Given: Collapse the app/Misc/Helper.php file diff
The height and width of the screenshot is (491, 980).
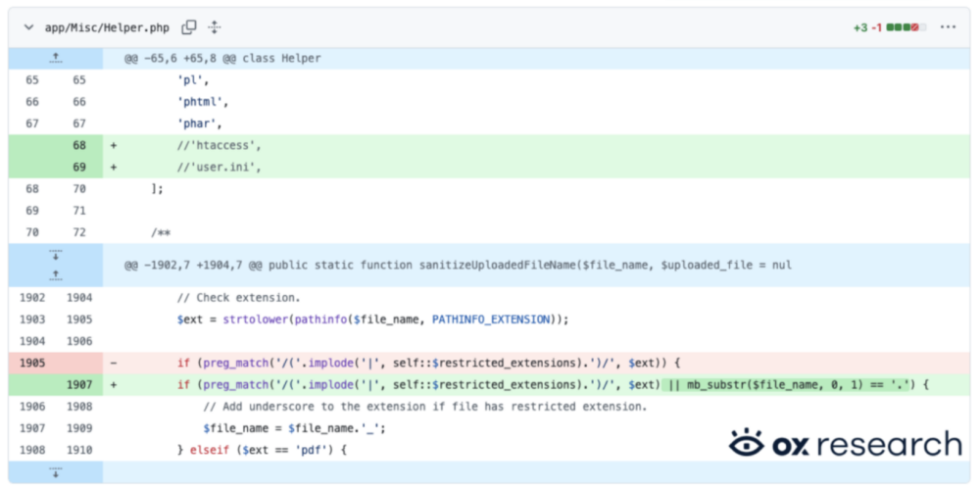Looking at the screenshot, I should pos(26,27).
